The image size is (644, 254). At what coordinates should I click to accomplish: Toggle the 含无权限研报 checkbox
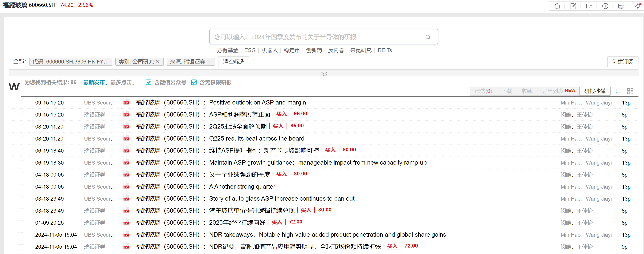pos(194,82)
